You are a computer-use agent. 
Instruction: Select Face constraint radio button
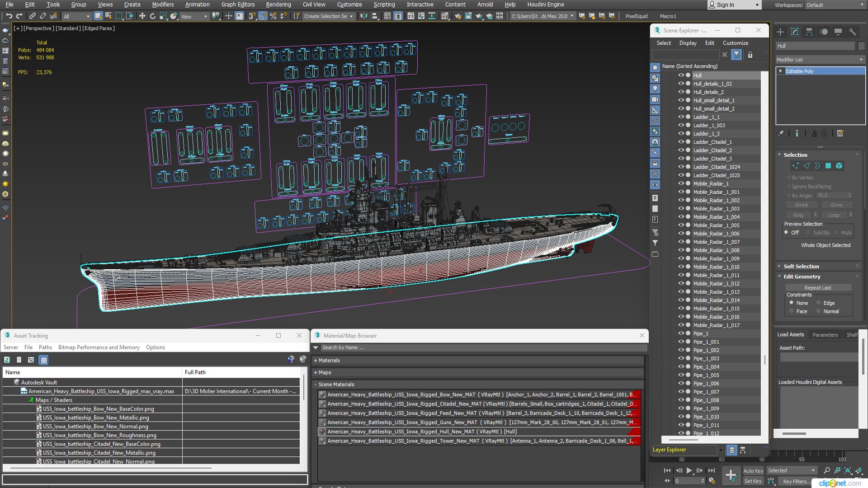coord(791,311)
